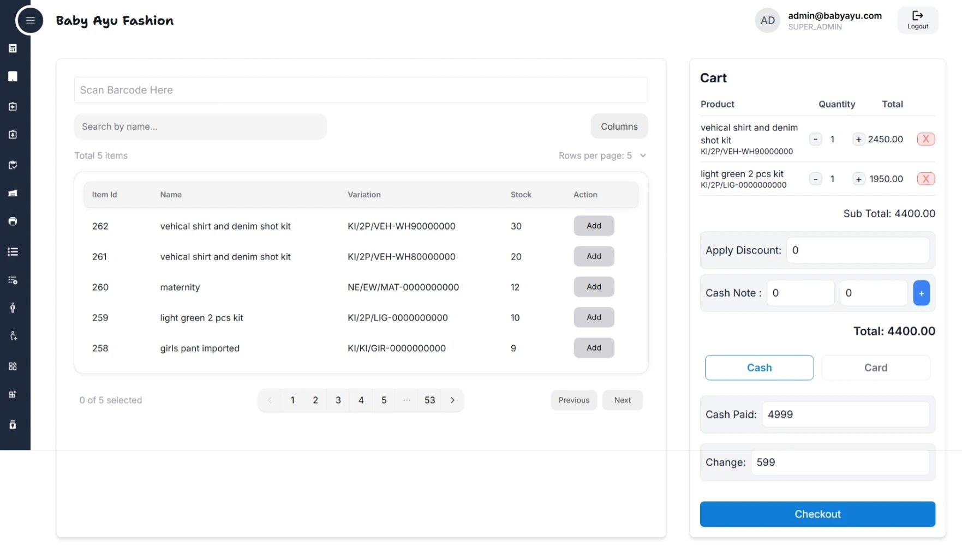Focus the Scan Barcode Here field

(361, 90)
